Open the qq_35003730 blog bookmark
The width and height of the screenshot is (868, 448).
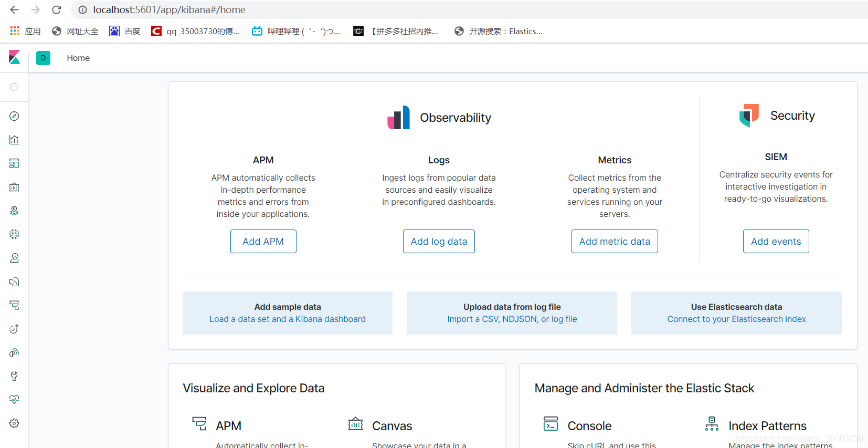[x=195, y=31]
